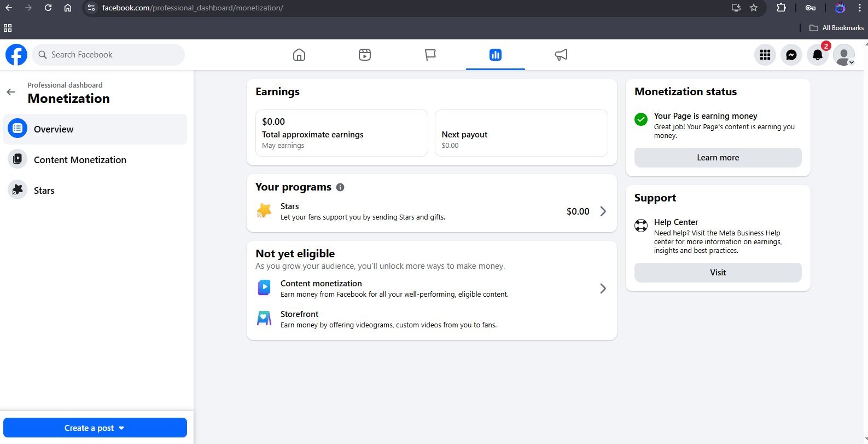Click the Storefront icon
868x444 pixels.
[x=264, y=319]
